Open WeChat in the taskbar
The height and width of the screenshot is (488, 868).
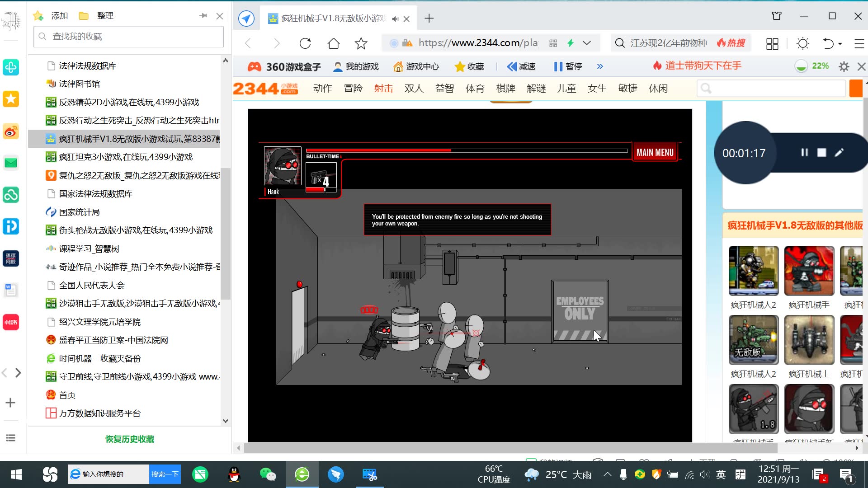[x=268, y=474]
